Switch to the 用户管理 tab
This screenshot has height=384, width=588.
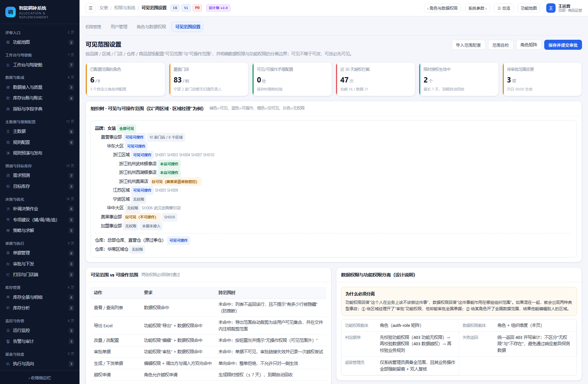(119, 27)
